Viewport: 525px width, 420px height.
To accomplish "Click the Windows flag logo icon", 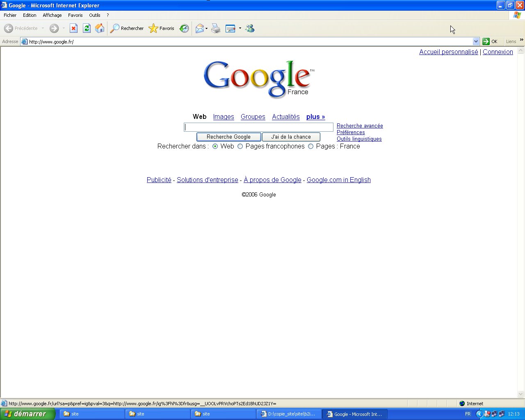I will [x=517, y=15].
